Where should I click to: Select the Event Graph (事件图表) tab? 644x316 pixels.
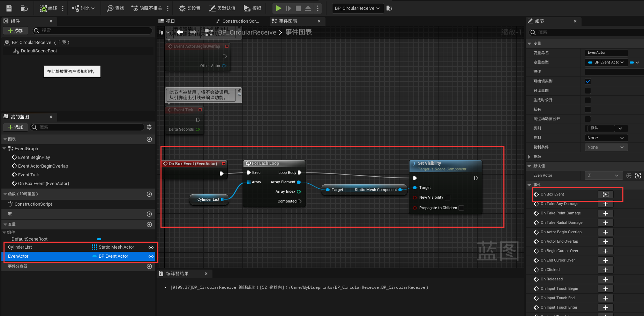[288, 21]
